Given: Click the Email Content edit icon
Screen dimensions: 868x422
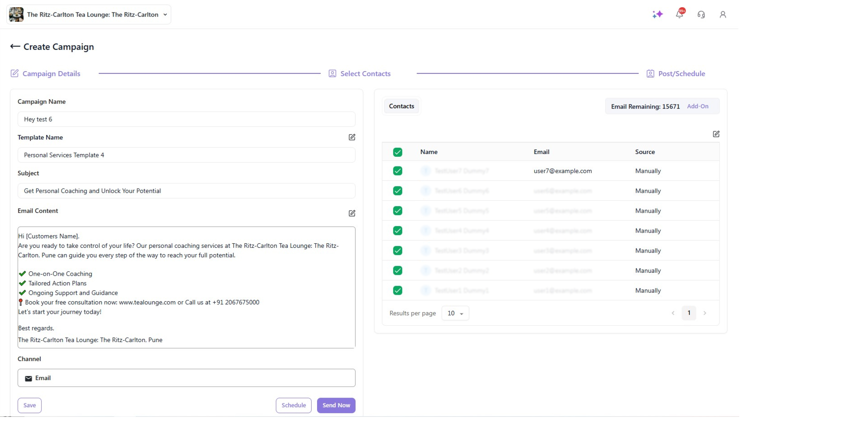Looking at the screenshot, I should click(352, 213).
